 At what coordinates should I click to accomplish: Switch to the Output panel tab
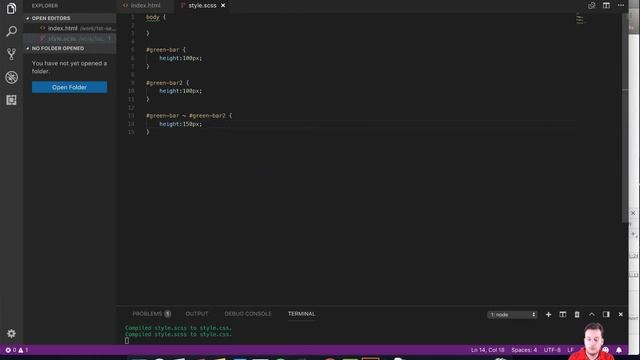coord(197,314)
